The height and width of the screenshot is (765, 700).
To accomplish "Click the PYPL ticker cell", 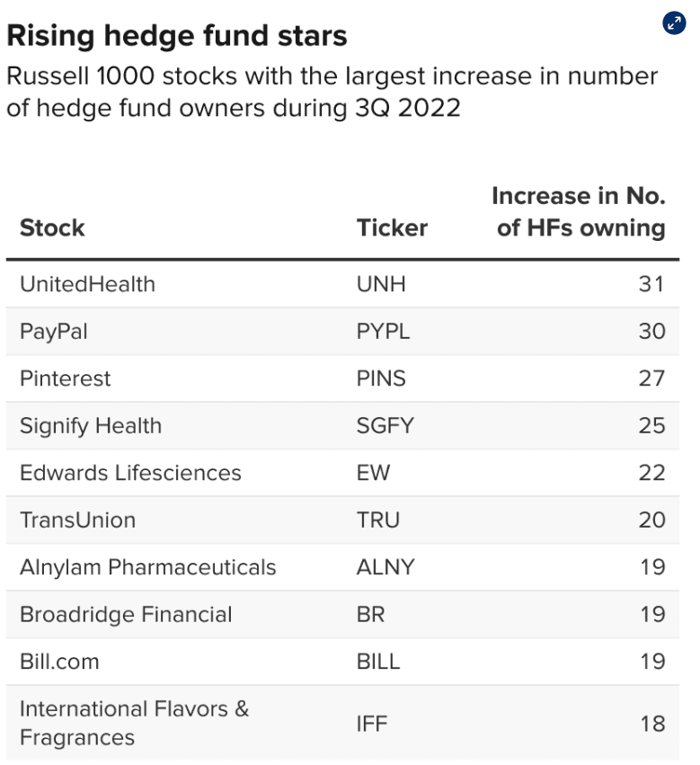I will (x=383, y=331).
